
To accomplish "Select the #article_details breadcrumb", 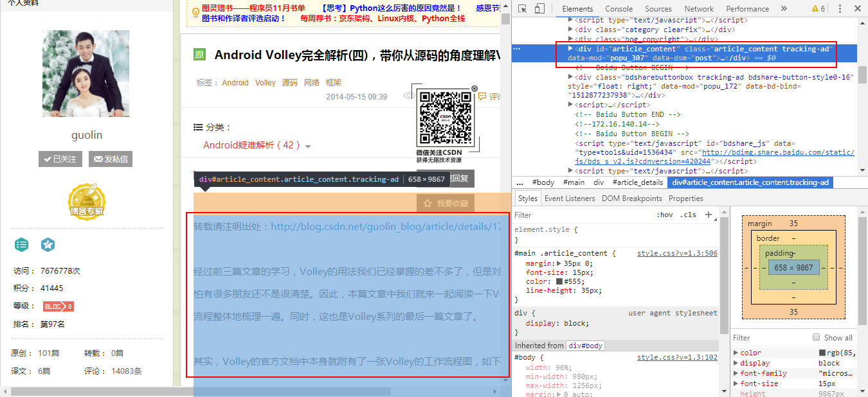I will coord(638,182).
